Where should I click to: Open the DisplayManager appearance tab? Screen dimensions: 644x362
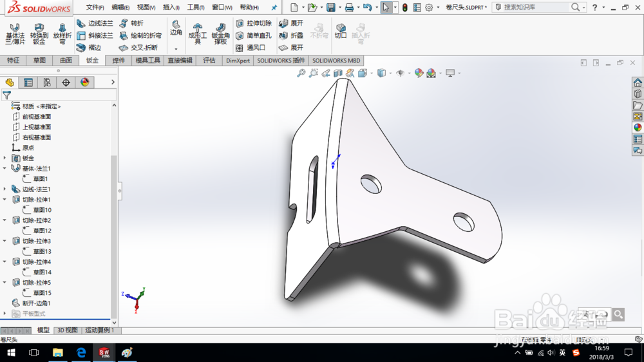point(84,82)
